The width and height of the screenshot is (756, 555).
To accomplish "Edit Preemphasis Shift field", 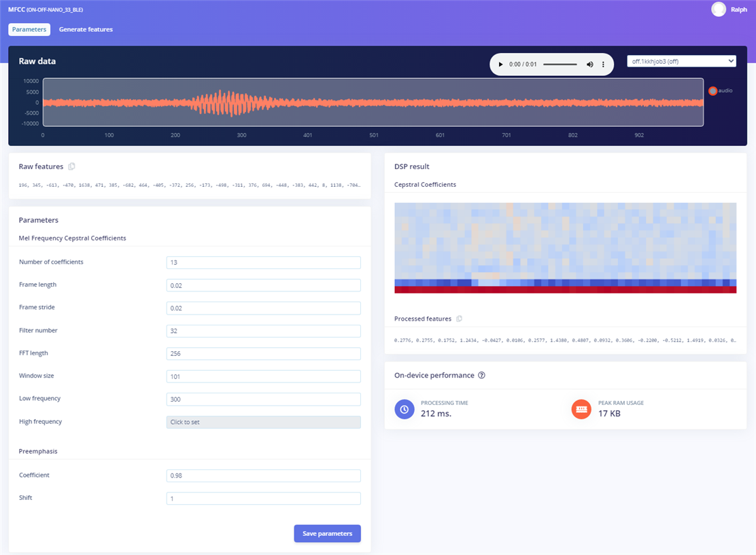I will [263, 498].
